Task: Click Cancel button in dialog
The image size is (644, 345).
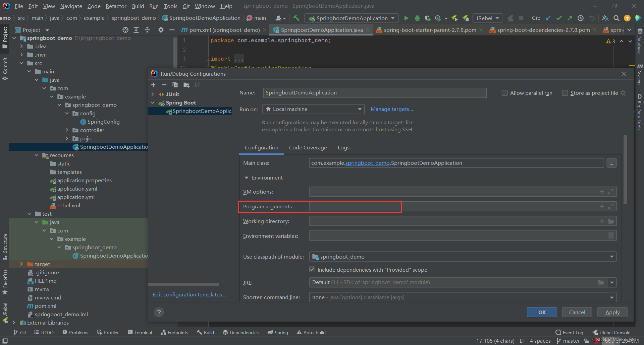Action: coord(577,312)
